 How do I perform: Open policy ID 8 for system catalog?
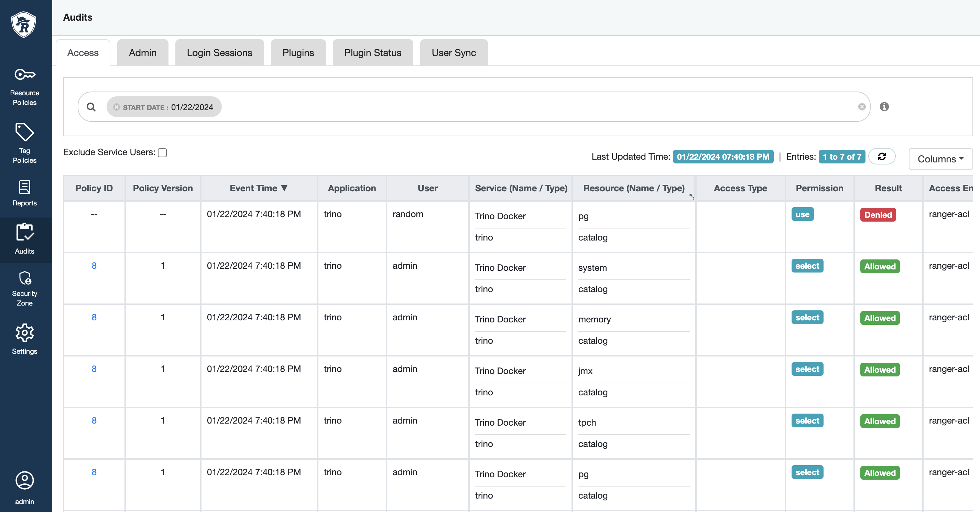94,266
